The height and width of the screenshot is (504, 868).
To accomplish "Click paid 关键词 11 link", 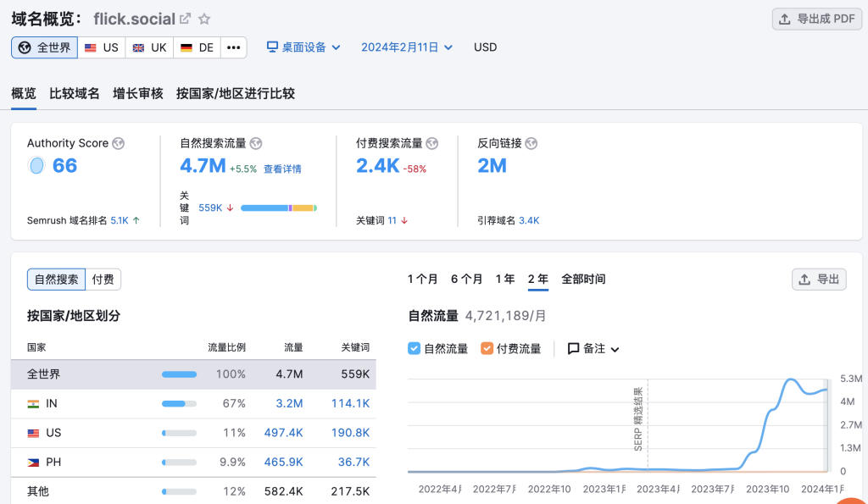I will (392, 220).
